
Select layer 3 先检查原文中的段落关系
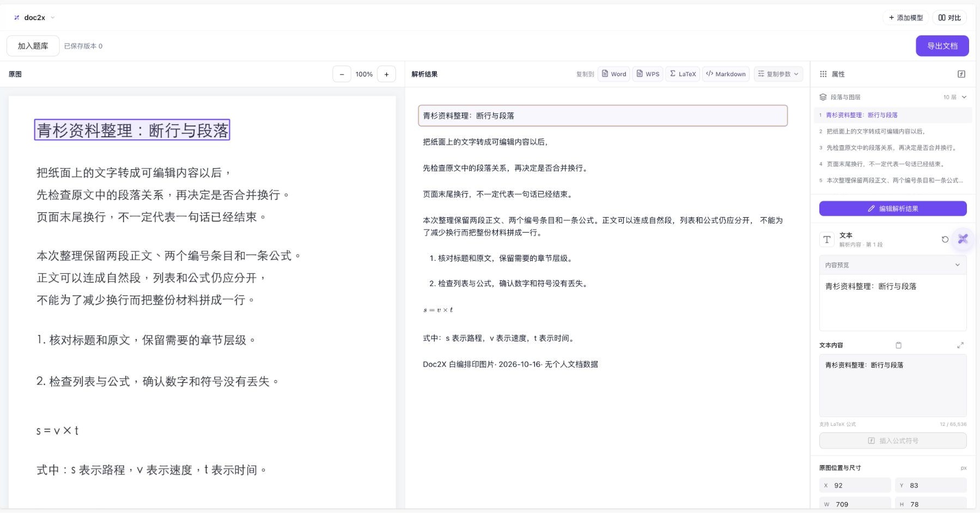(x=893, y=148)
